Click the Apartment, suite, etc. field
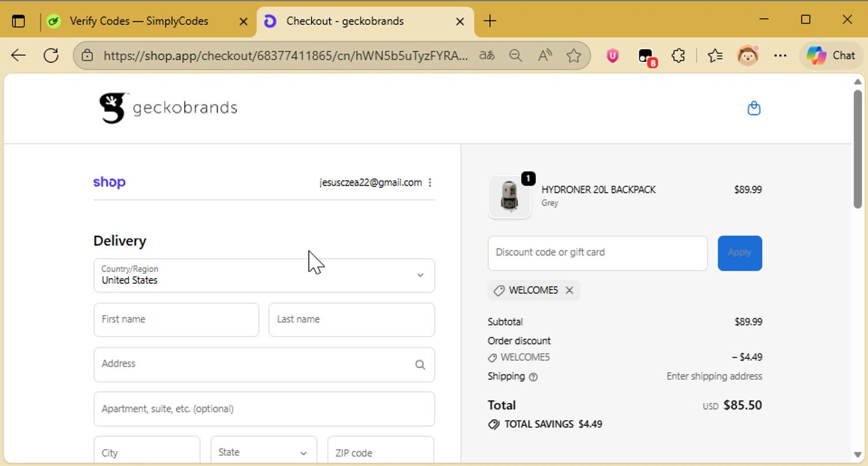 point(264,409)
